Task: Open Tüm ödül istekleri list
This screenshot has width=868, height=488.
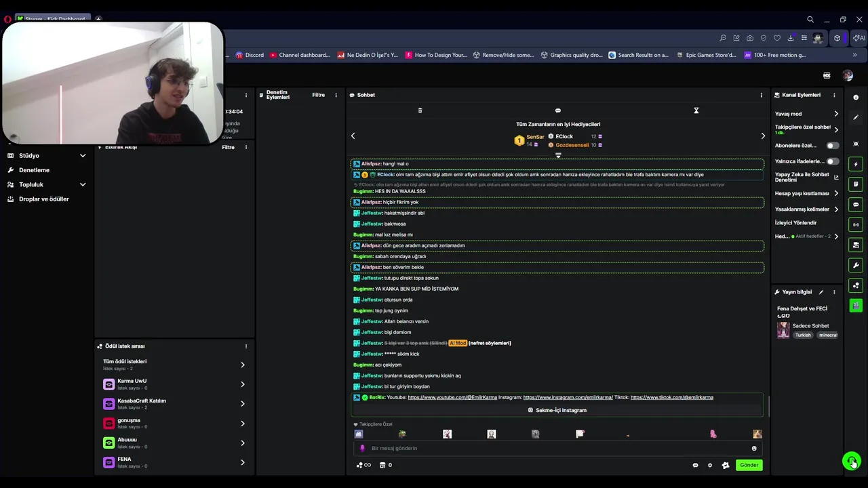Action: [x=174, y=365]
